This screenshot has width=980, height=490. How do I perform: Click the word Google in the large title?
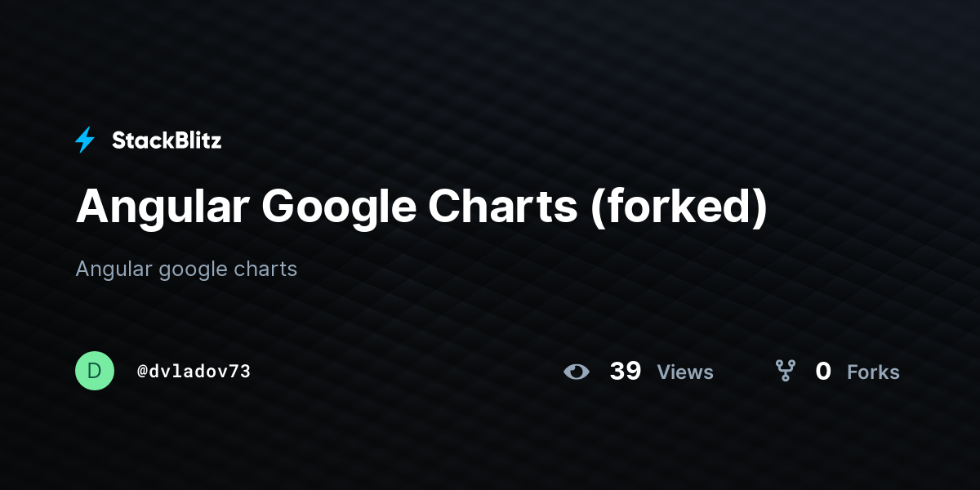click(338, 207)
